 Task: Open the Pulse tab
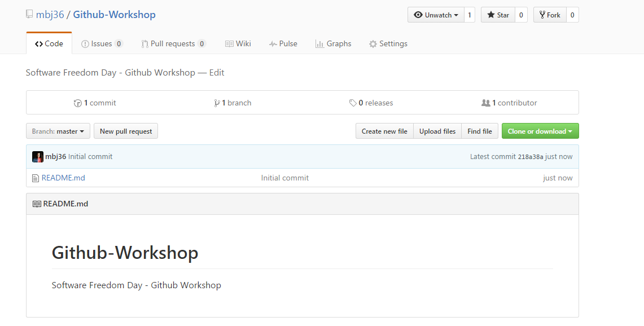point(283,43)
